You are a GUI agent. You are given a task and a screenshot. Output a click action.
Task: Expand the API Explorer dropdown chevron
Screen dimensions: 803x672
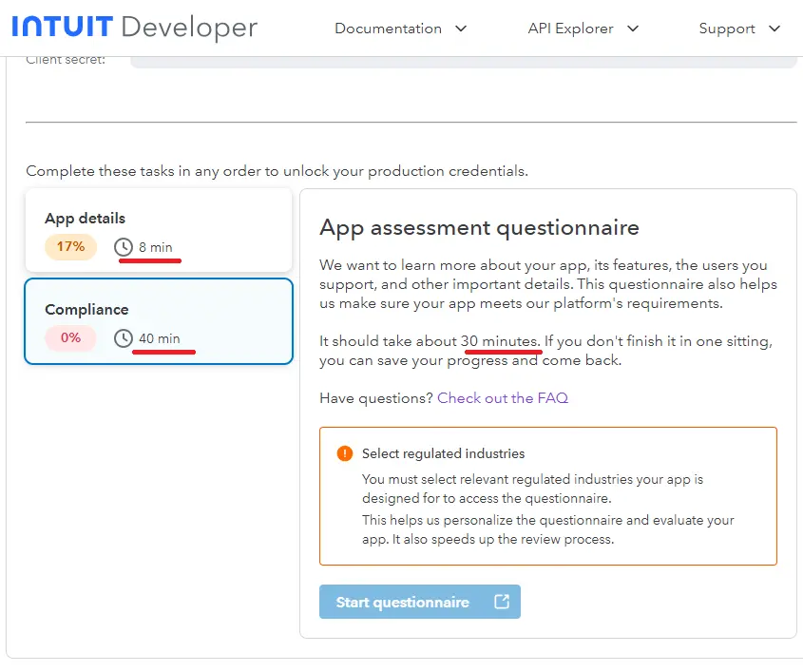point(633,29)
